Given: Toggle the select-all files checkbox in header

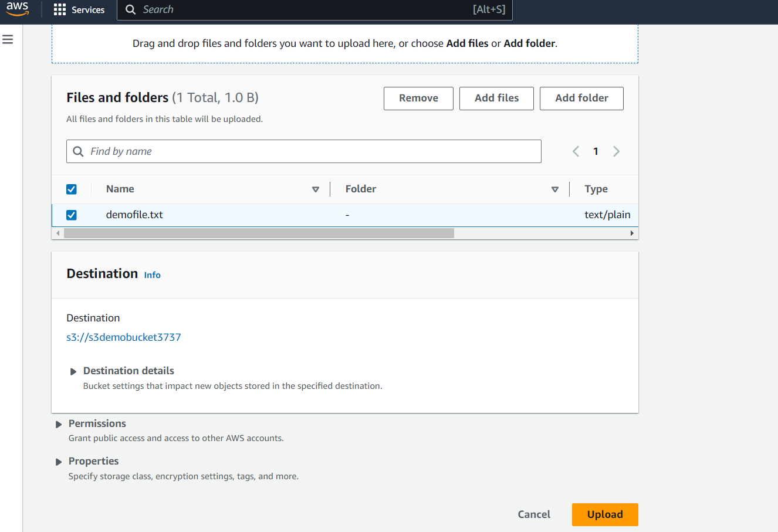Looking at the screenshot, I should [x=72, y=189].
